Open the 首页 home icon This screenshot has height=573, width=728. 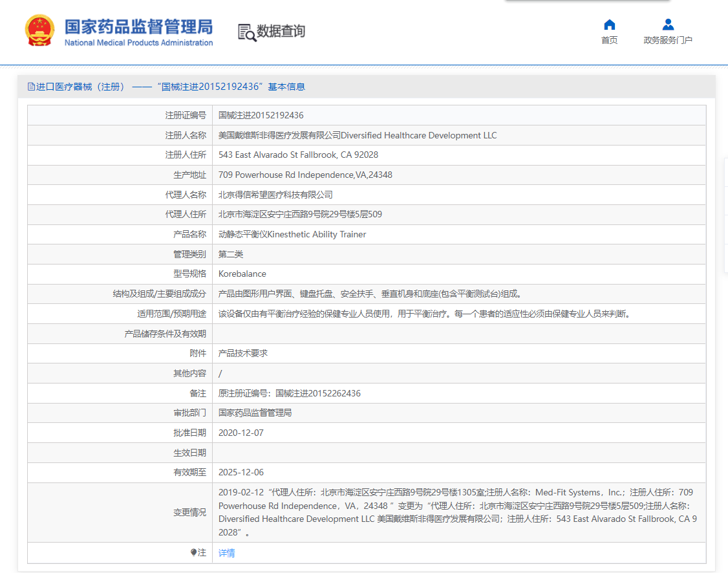click(x=608, y=24)
